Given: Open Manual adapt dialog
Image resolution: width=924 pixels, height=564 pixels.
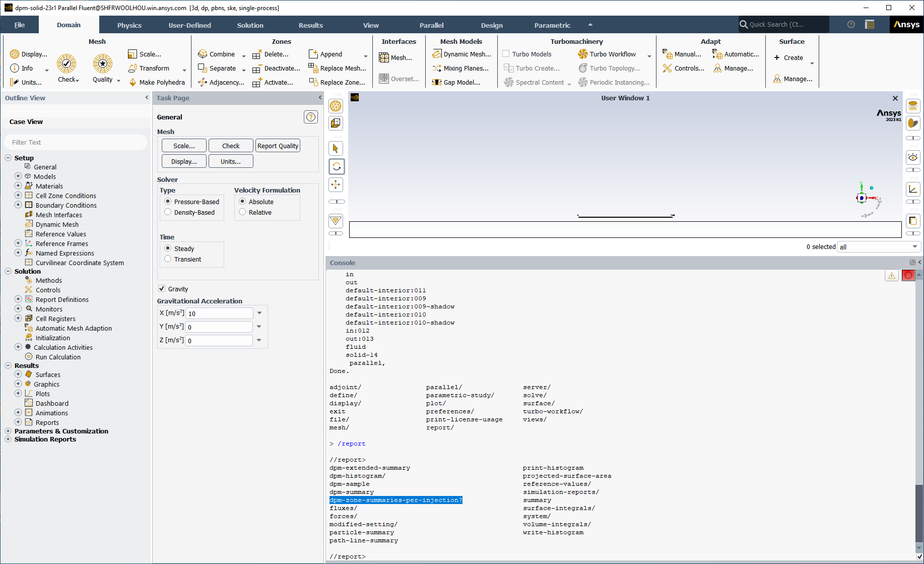Looking at the screenshot, I should coord(682,54).
